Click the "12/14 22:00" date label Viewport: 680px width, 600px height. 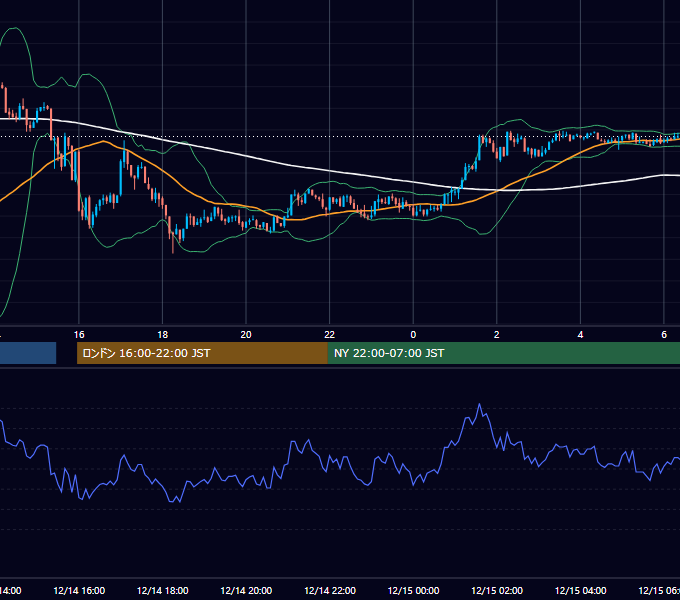click(x=330, y=590)
